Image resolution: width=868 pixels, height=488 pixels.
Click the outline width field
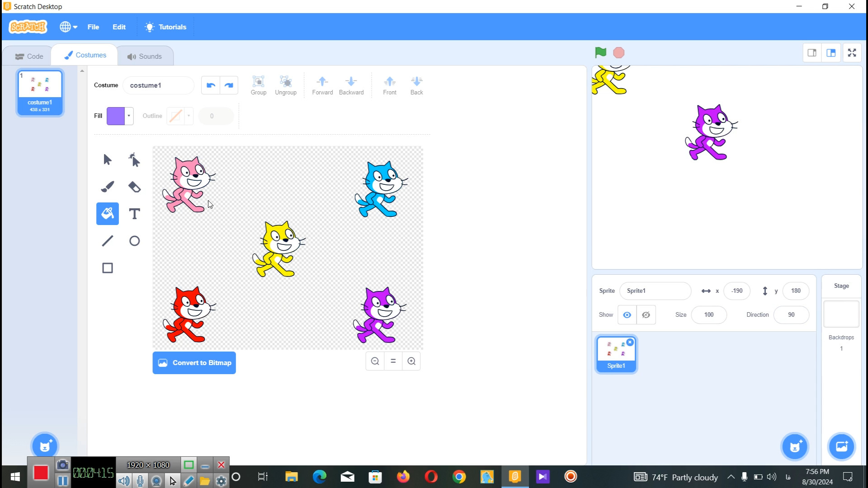[216, 116]
